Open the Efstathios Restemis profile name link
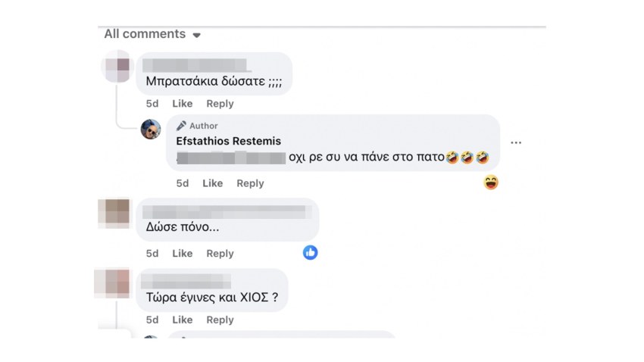Viewport: 644px width, 362px height. coord(227,141)
